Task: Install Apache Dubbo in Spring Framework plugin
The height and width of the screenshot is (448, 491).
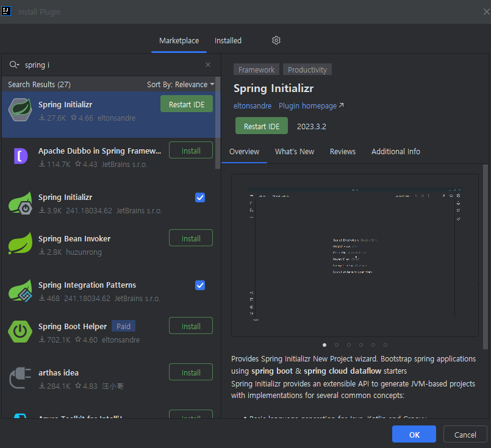Action: pos(191,151)
